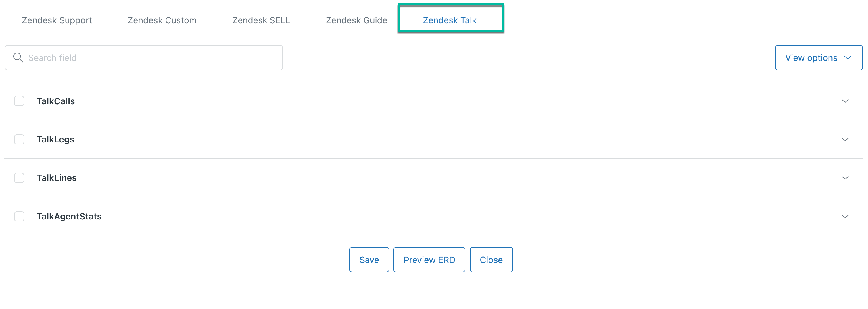This screenshot has width=868, height=309.
Task: Check the TalkLines table
Action: click(19, 178)
